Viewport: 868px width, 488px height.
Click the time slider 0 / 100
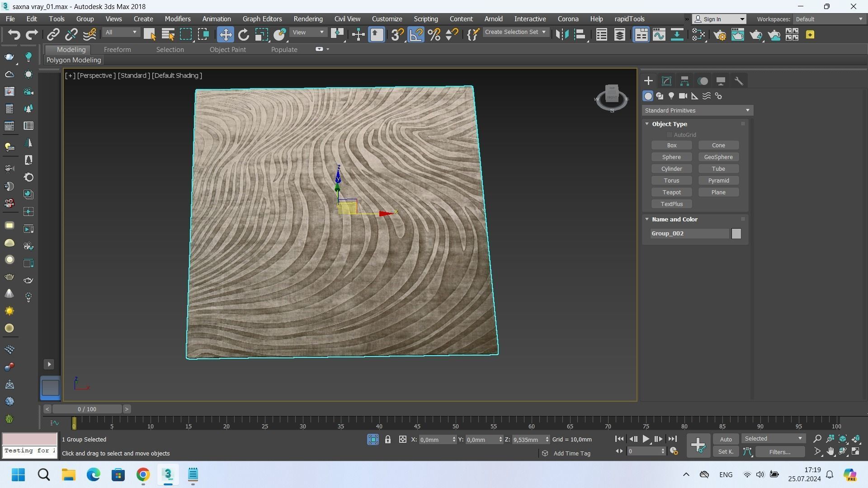[87, 409]
